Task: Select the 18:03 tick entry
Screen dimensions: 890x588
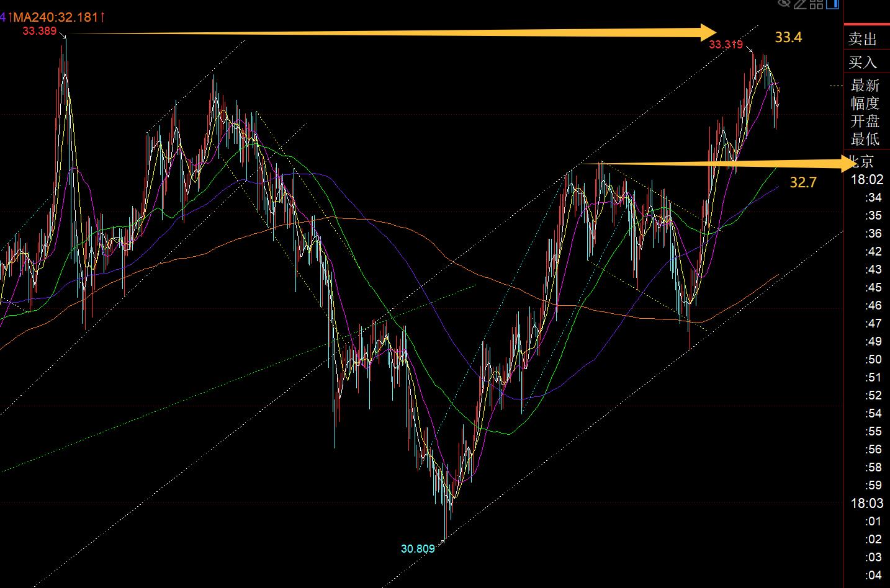Action: tap(866, 503)
